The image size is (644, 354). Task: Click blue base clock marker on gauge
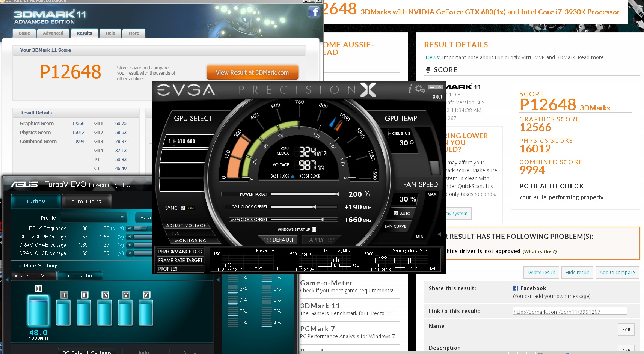[x=333, y=122]
